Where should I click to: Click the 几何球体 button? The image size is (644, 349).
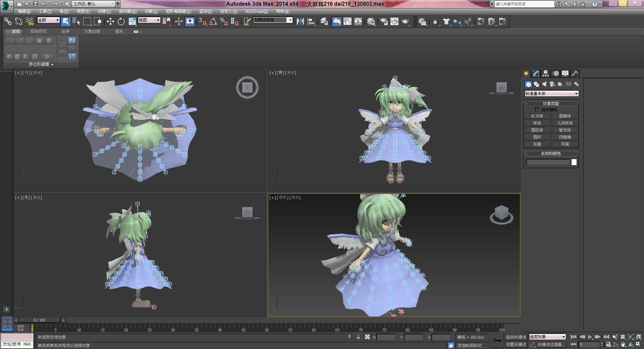[565, 123]
